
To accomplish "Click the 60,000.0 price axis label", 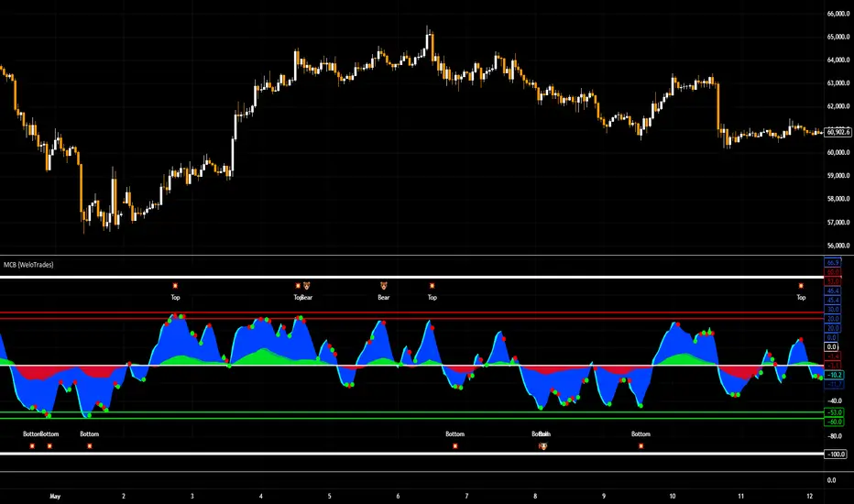I will click(838, 152).
